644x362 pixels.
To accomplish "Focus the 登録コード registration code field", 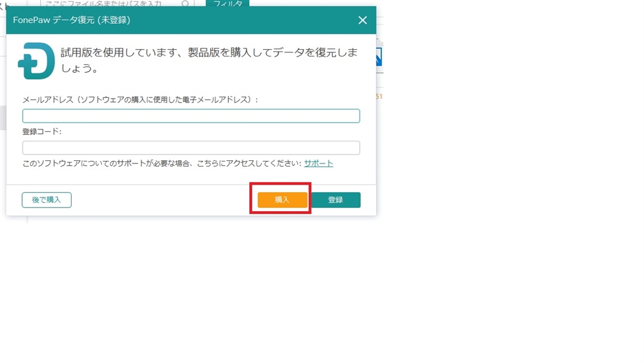I will pos(191,148).
